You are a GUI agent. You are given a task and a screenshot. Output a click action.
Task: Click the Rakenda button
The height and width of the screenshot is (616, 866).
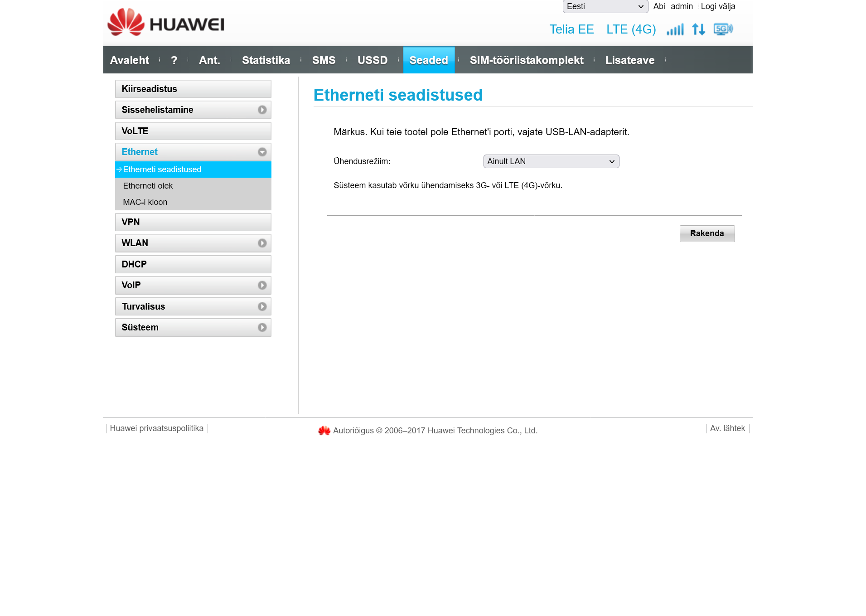coord(707,234)
